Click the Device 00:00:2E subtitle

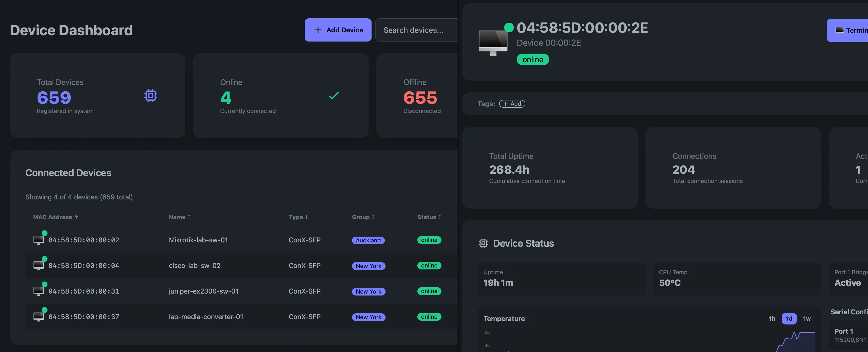(549, 43)
